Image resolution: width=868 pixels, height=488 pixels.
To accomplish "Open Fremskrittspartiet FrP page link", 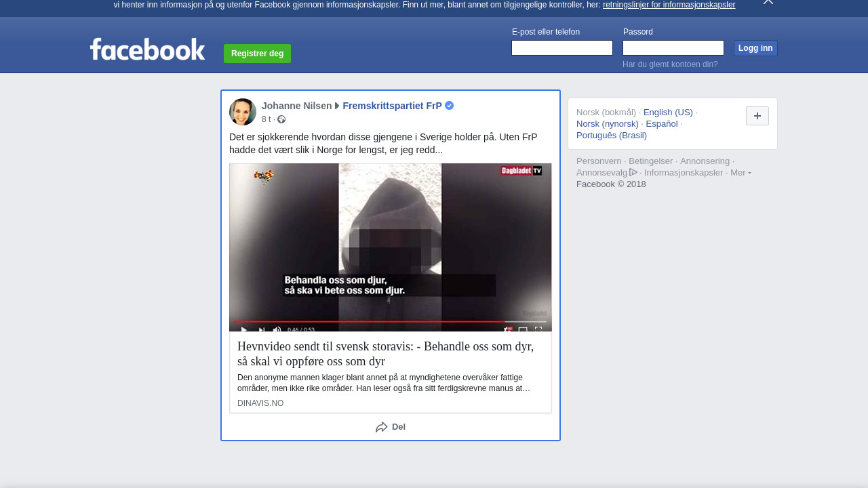I will [392, 106].
